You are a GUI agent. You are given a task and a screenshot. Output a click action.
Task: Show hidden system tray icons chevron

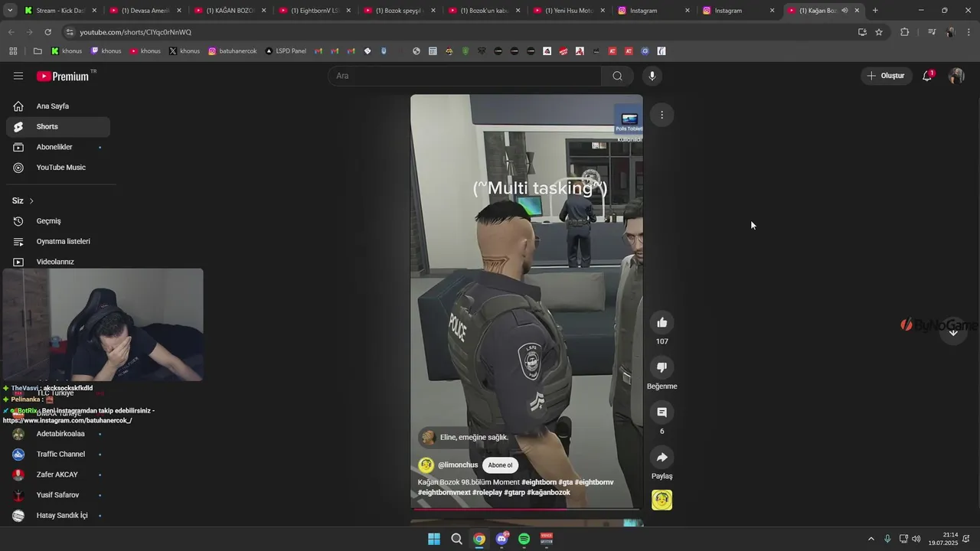[871, 539]
